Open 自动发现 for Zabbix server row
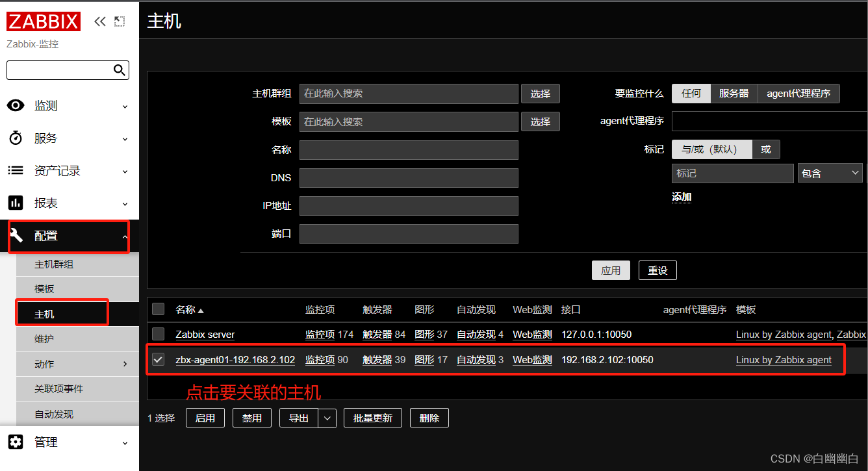Image resolution: width=868 pixels, height=471 pixels. pyautogui.click(x=476, y=335)
